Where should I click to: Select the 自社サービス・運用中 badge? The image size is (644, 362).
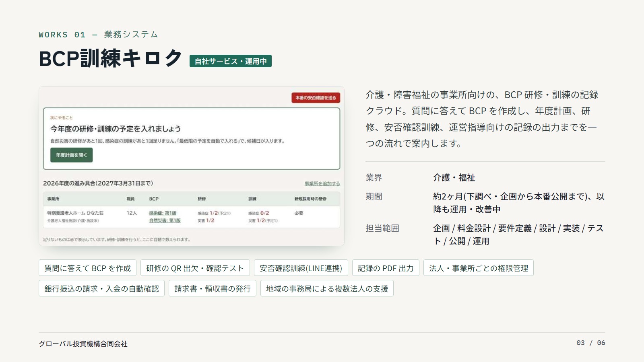[231, 61]
